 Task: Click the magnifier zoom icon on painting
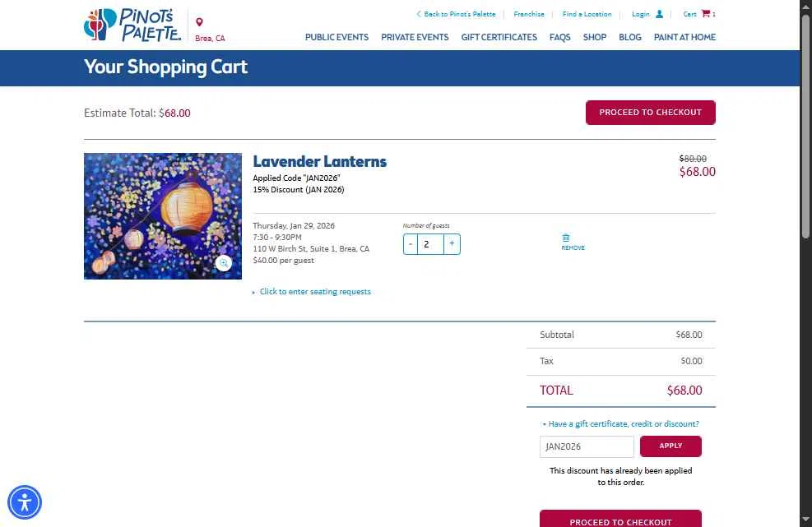224,263
